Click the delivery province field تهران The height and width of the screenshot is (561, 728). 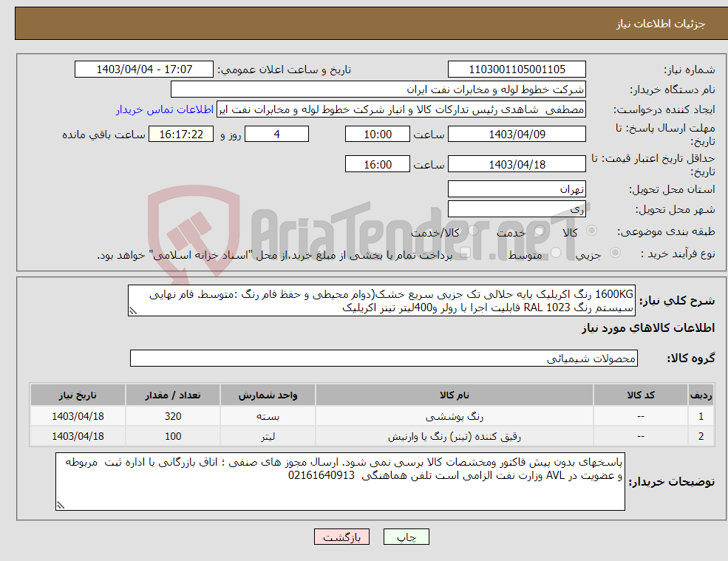pos(517,189)
